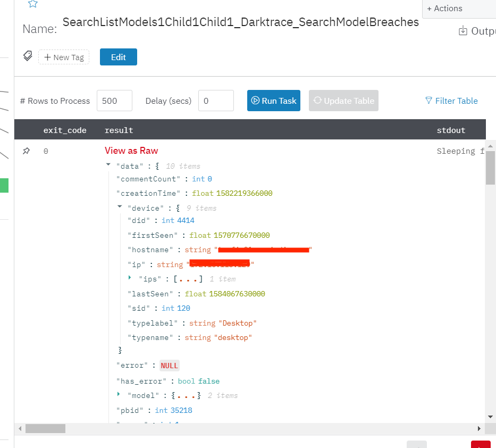496x448 pixels.
Task: Click the vertical scrollbar up arrow
Action: coord(490,146)
